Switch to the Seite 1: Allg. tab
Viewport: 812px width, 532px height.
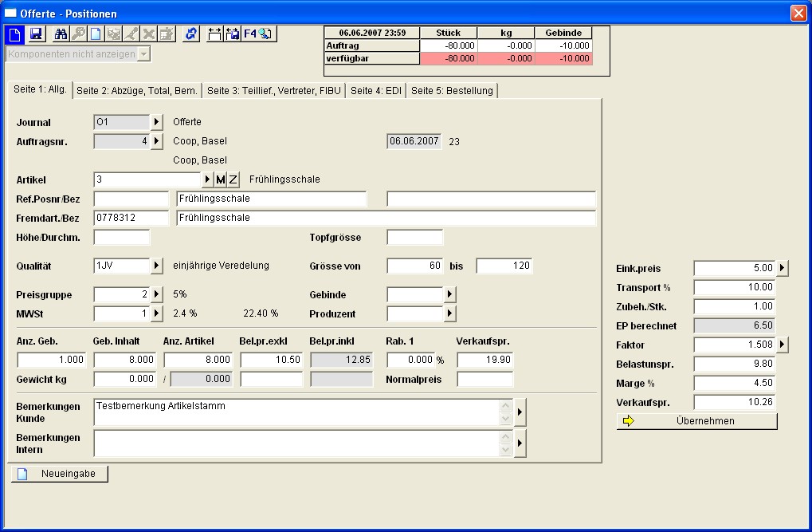(40, 89)
